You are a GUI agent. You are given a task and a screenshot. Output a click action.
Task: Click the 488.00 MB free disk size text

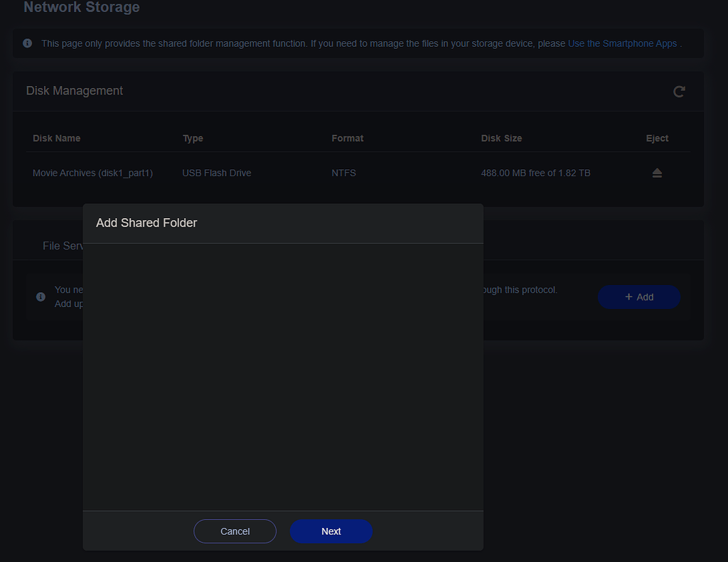tap(535, 173)
